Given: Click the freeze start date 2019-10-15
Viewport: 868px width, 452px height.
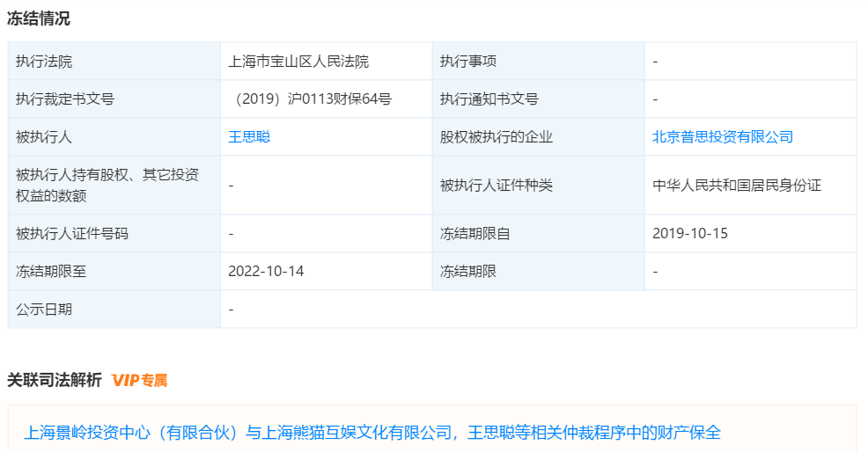Looking at the screenshot, I should tap(690, 234).
